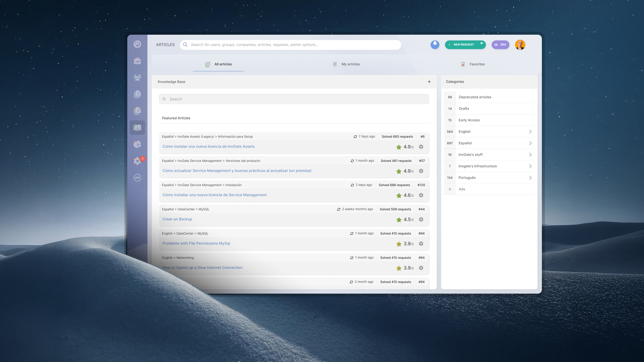This screenshot has height=362, width=644.
Task: Open the settings gear with notification badge
Action: pyautogui.click(x=138, y=161)
